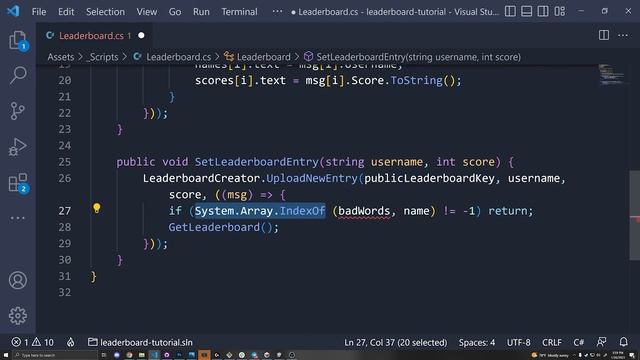Image resolution: width=640 pixels, height=360 pixels.
Task: Toggle the secondary side bar layout icon
Action: pos(543,11)
